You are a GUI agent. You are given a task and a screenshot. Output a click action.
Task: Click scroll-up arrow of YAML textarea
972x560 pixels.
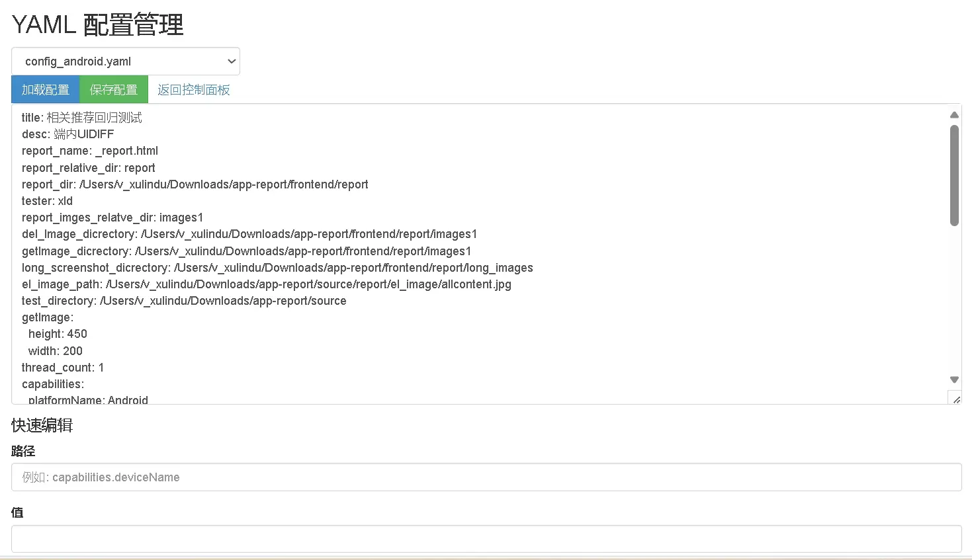point(954,115)
